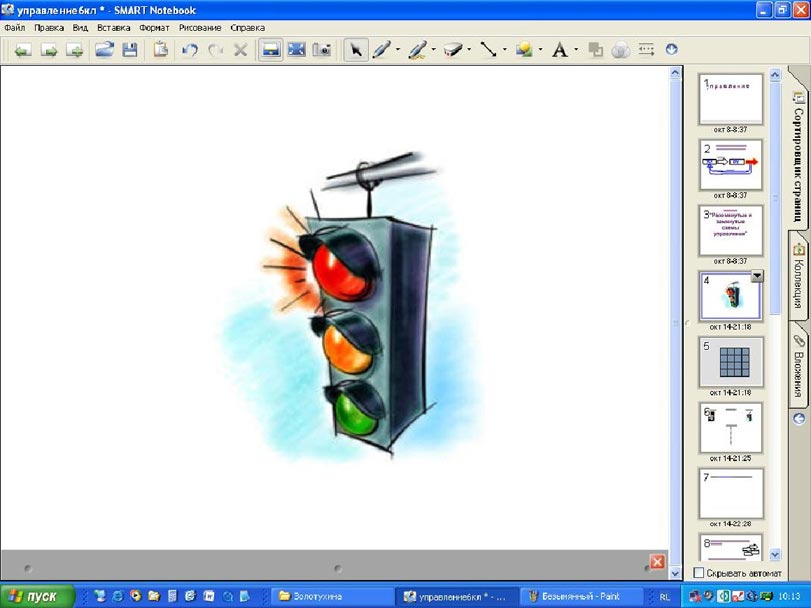Select the page 5 grid thumbnail
Image resolution: width=811 pixels, height=608 pixels.
[x=730, y=361]
